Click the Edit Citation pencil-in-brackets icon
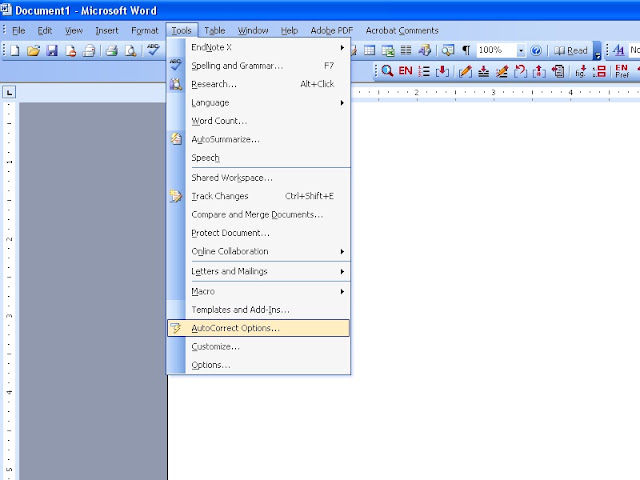The width and height of the screenshot is (640, 480). pos(465,71)
